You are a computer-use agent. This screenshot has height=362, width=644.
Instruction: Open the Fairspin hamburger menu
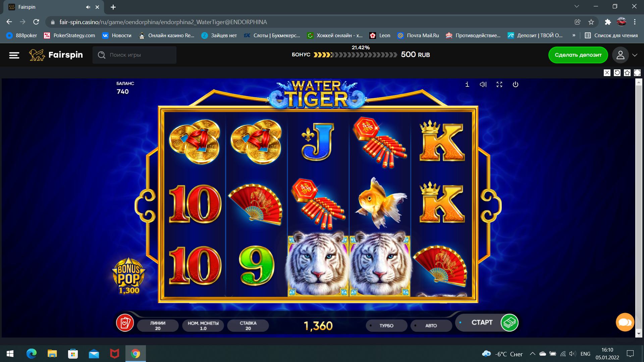coord(14,55)
